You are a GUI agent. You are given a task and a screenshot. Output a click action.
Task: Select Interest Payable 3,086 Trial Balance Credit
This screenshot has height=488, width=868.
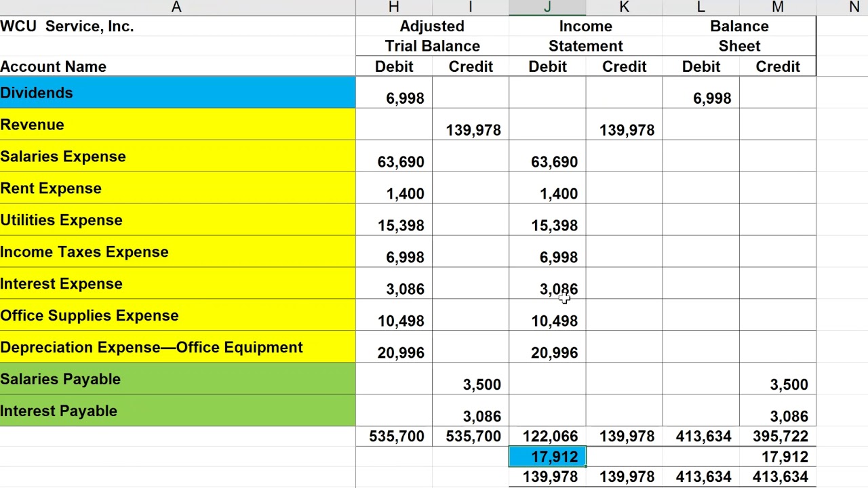pos(471,411)
